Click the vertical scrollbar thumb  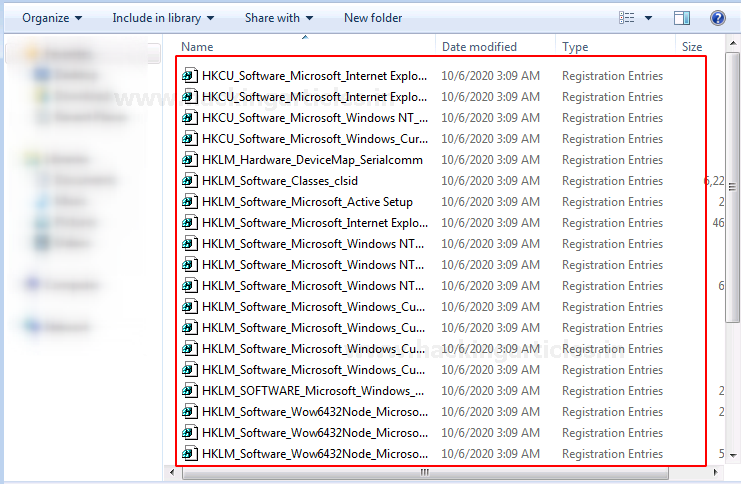732,187
